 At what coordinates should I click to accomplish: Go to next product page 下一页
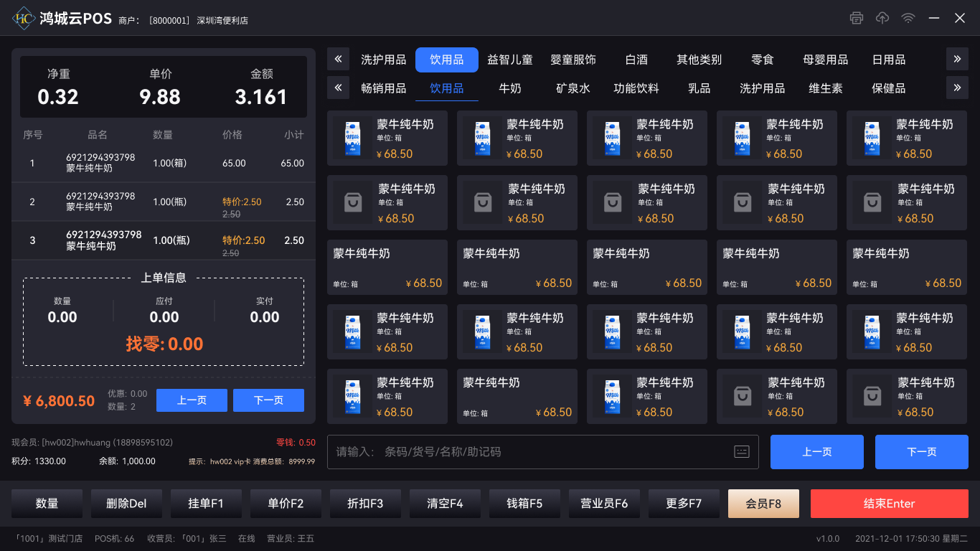922,452
